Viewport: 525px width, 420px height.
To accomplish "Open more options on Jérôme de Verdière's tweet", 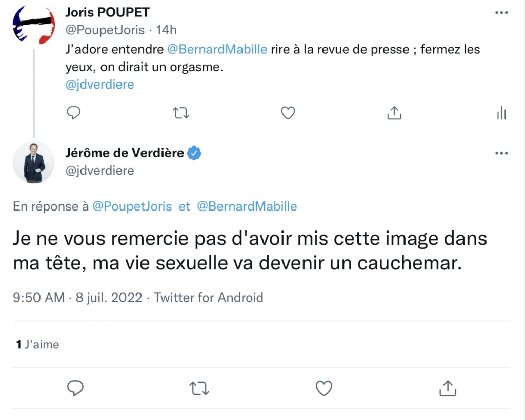I will pyautogui.click(x=501, y=153).
